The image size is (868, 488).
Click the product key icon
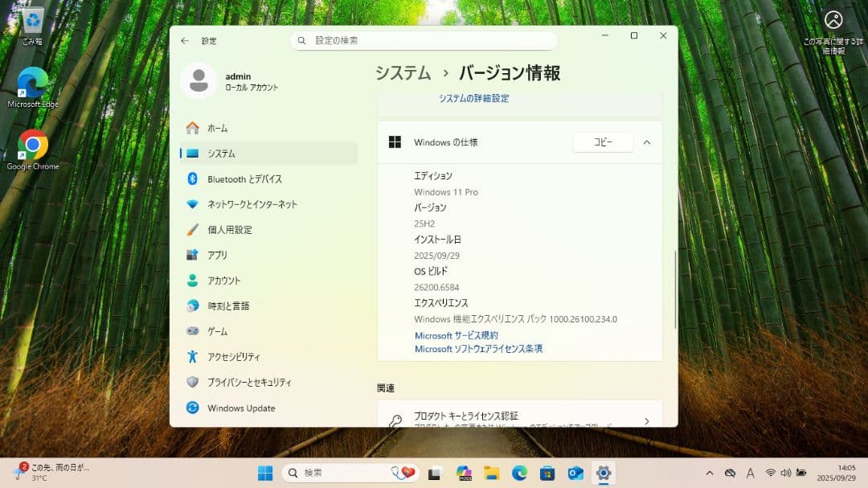[395, 421]
